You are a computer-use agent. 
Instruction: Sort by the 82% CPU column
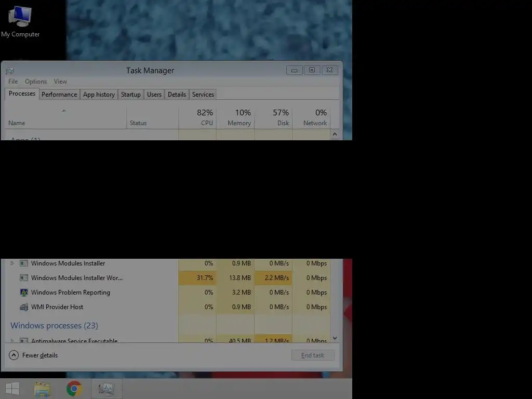[x=197, y=118]
